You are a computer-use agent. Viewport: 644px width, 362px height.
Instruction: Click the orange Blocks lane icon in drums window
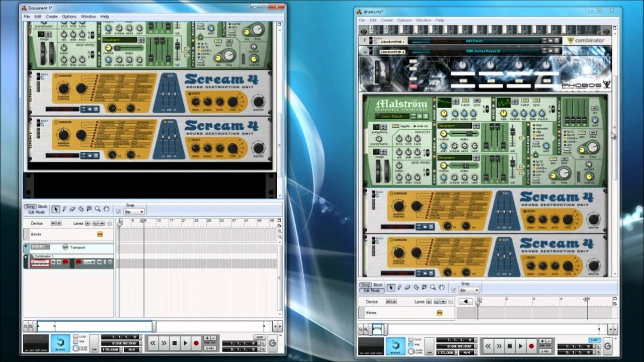(x=440, y=313)
